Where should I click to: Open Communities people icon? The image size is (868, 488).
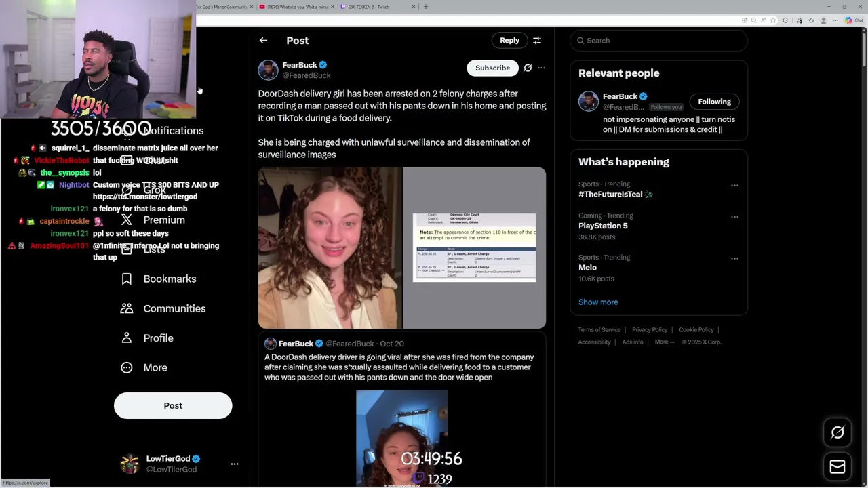tap(127, 308)
